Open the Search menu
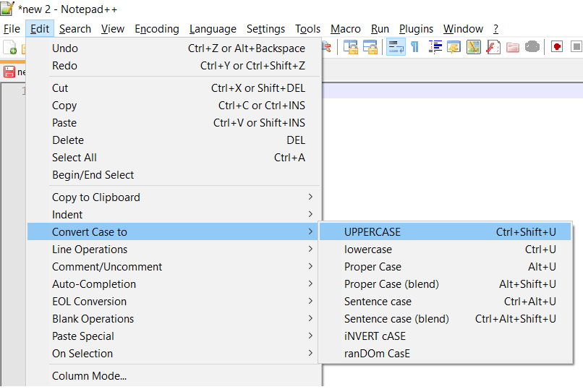The height and width of the screenshot is (392, 583). (75, 29)
